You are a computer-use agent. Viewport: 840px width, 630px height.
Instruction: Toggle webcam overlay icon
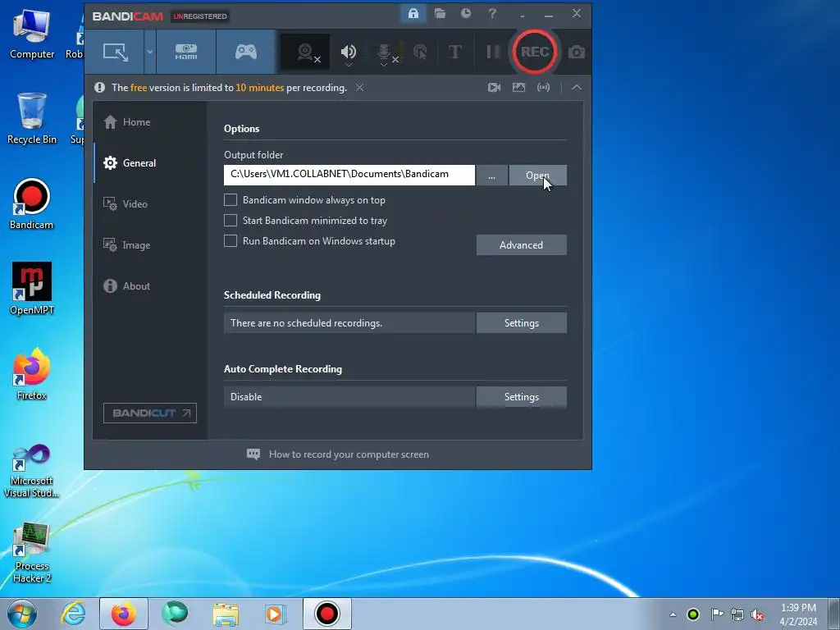(305, 52)
